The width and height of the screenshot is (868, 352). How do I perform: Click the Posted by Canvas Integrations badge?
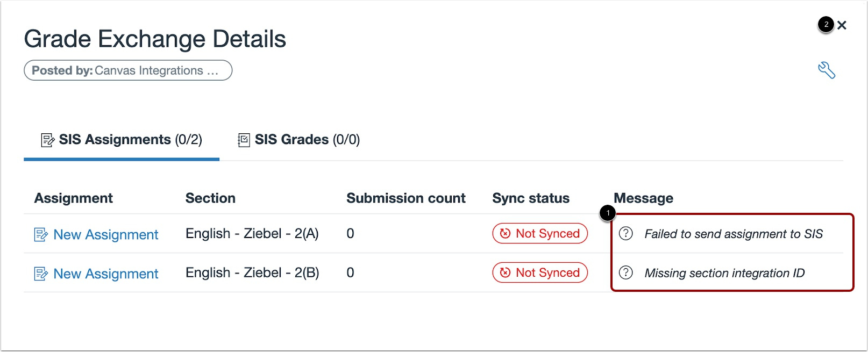(x=128, y=70)
